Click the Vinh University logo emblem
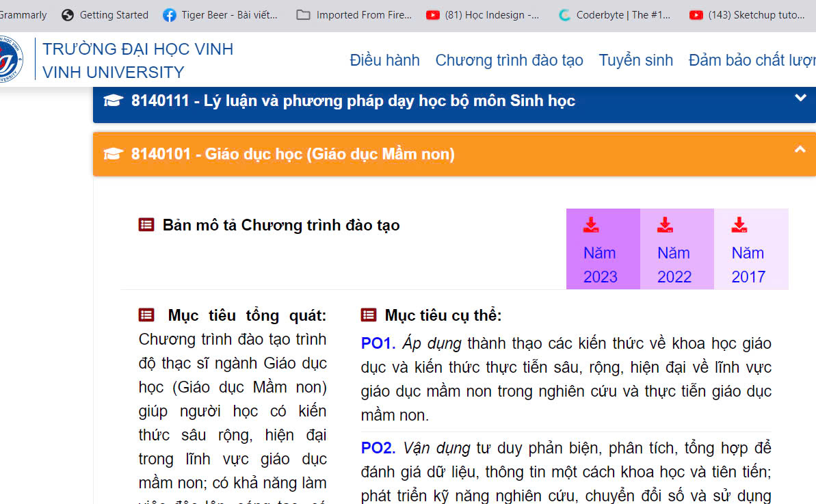 click(x=10, y=59)
